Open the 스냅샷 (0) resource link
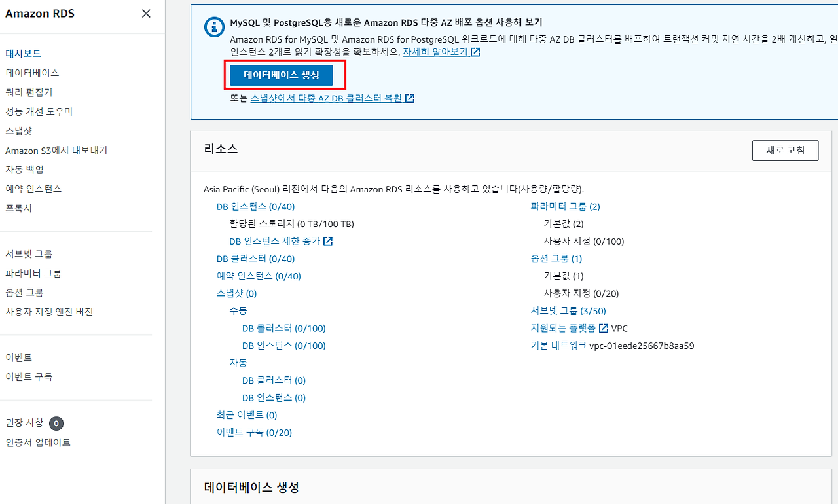838x504 pixels. 237,293
